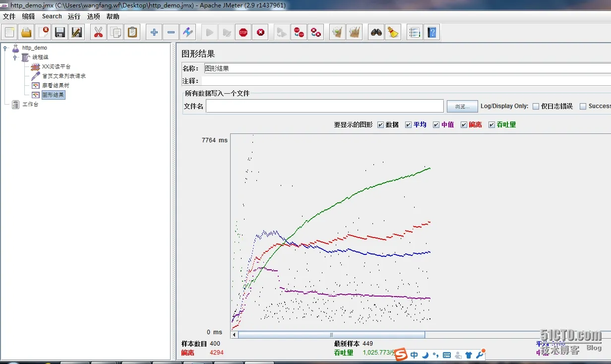611x364 pixels.
Task: Click the Clear single broom icon
Action: coord(337,32)
